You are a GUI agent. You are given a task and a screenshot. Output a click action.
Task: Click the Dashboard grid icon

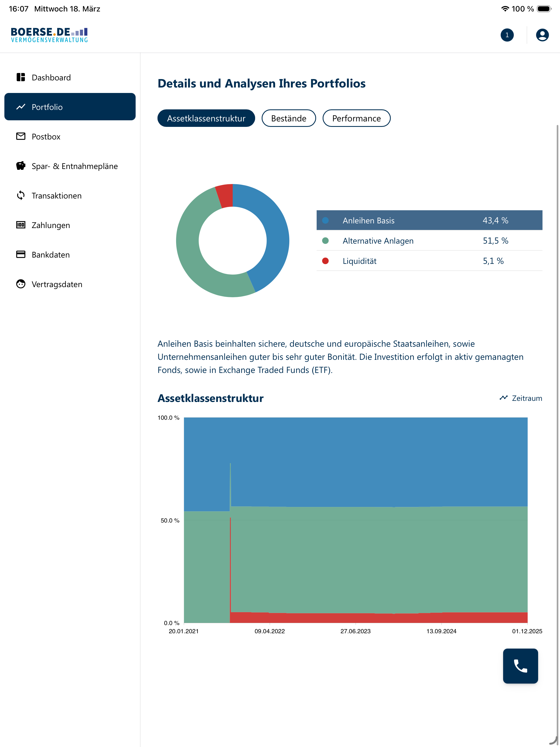(21, 77)
